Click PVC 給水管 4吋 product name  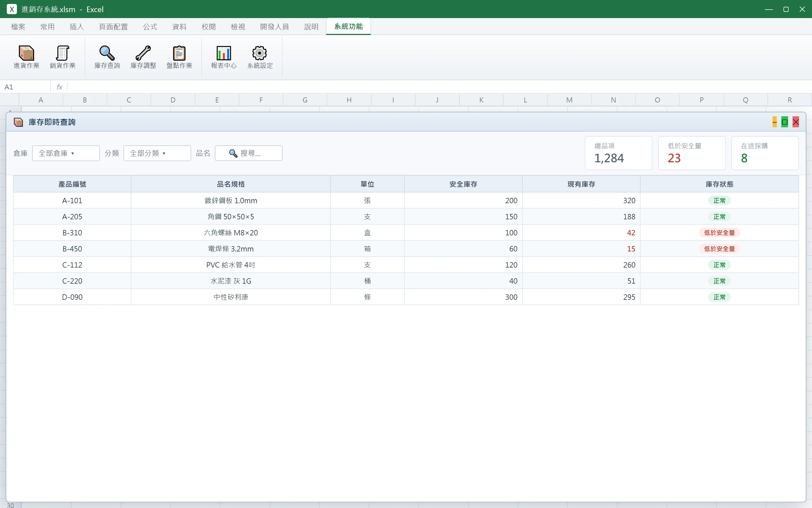231,265
